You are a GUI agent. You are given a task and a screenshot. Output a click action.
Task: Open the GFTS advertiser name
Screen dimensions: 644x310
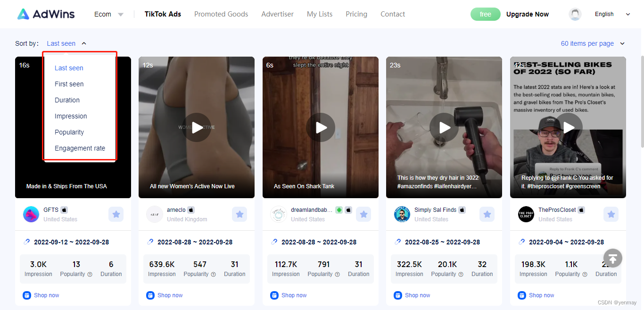51,210
